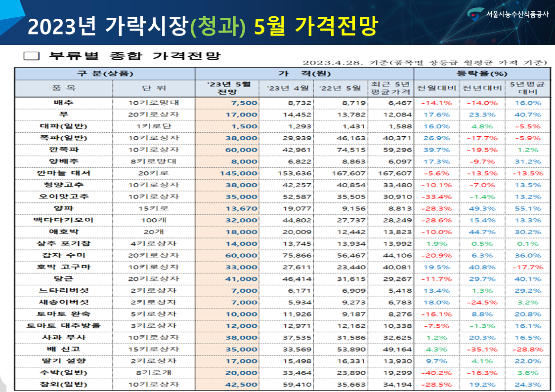Select the 청양고추 row label

point(64,185)
